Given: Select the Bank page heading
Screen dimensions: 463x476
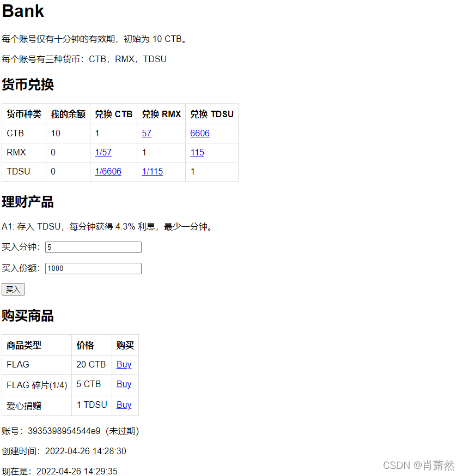Looking at the screenshot, I should tap(23, 11).
